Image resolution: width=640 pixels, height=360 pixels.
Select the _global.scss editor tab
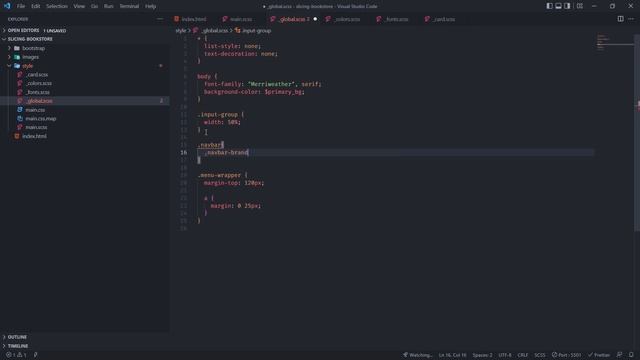click(x=293, y=19)
